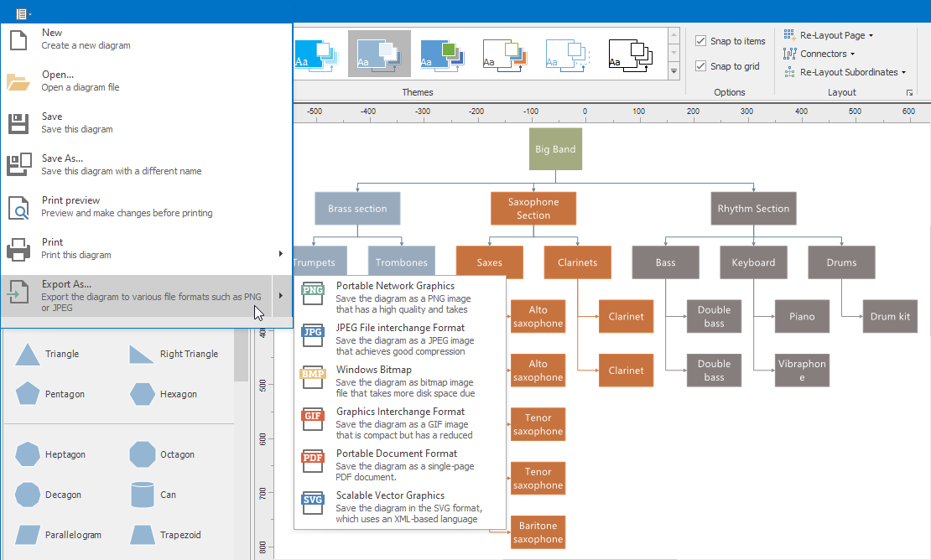Choose Save As from the file menu
The height and width of the screenshot is (560, 931).
(63, 164)
